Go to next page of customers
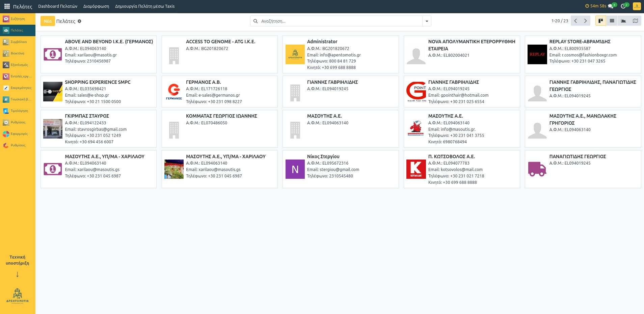This screenshot has height=314, width=644. (x=586, y=21)
